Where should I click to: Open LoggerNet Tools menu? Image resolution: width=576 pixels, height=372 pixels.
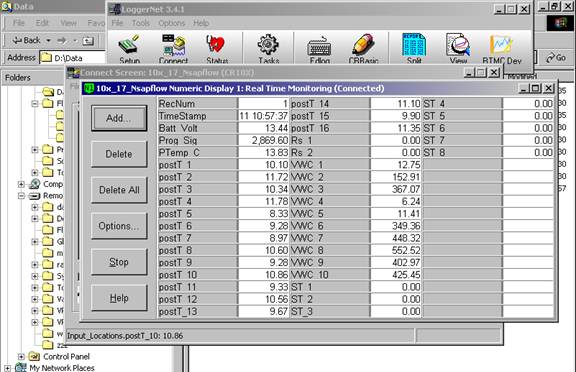tap(141, 23)
